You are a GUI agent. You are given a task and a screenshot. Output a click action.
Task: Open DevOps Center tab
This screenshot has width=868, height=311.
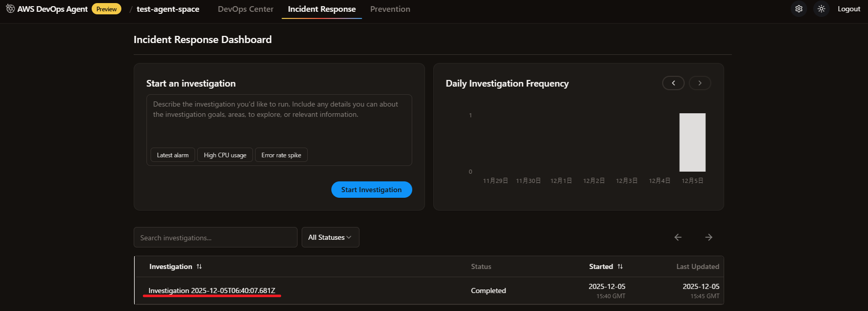pos(245,9)
